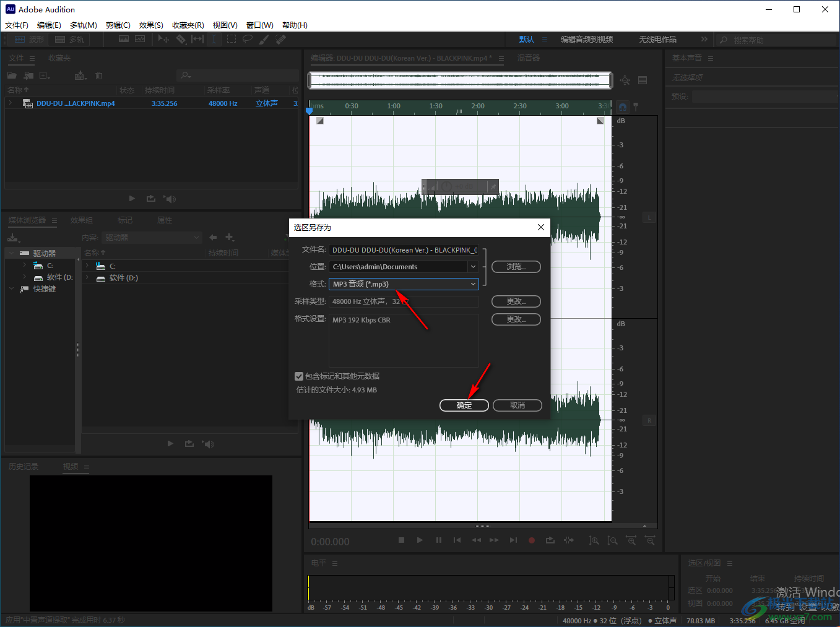Toggle include markers and metadata checkbox

click(299, 376)
